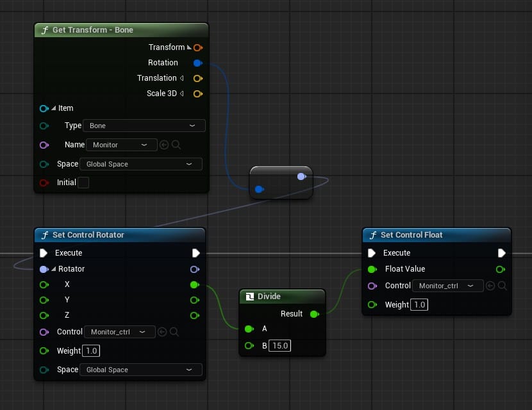
Task: Open the Global Space dropdown in Get Transform
Action: click(x=140, y=164)
